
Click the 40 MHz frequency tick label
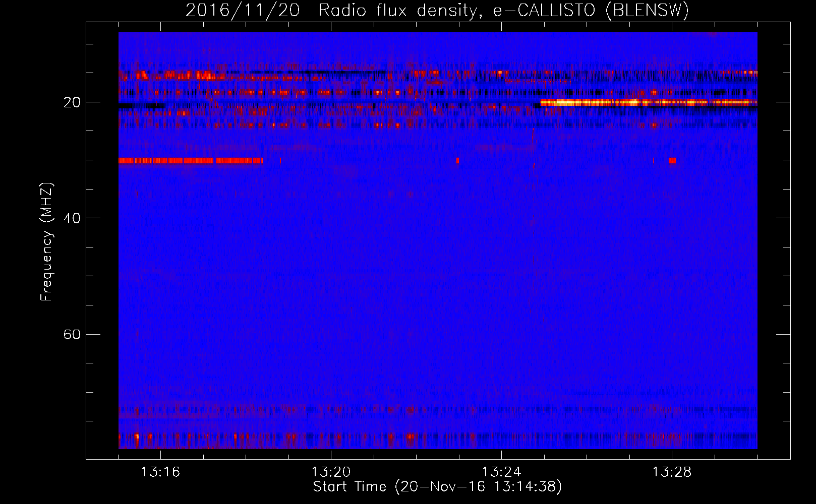72,218
